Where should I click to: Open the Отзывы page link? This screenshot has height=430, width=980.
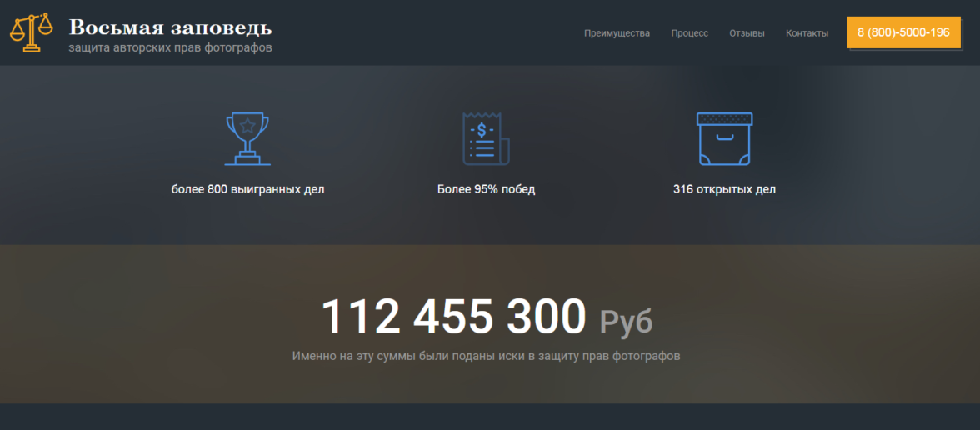point(747,33)
